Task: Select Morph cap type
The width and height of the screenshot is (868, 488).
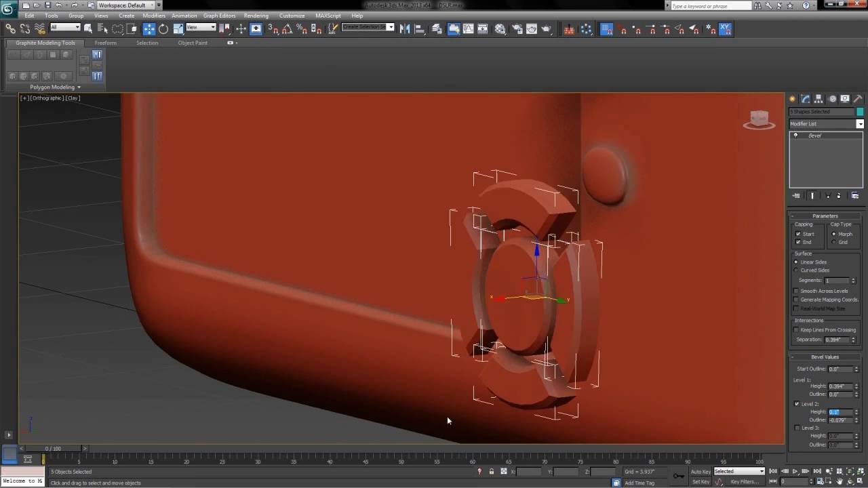Action: click(x=834, y=234)
